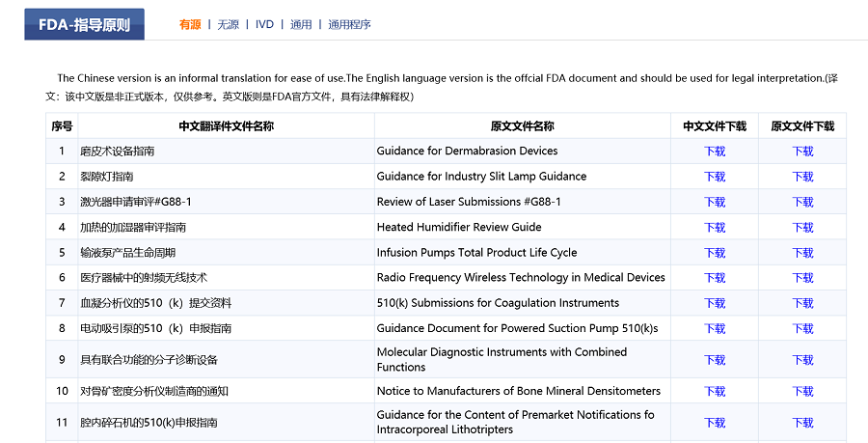Viewport: 868px width, 443px height.
Task: Download original Review of Laser Submissions file
Action: point(802,202)
